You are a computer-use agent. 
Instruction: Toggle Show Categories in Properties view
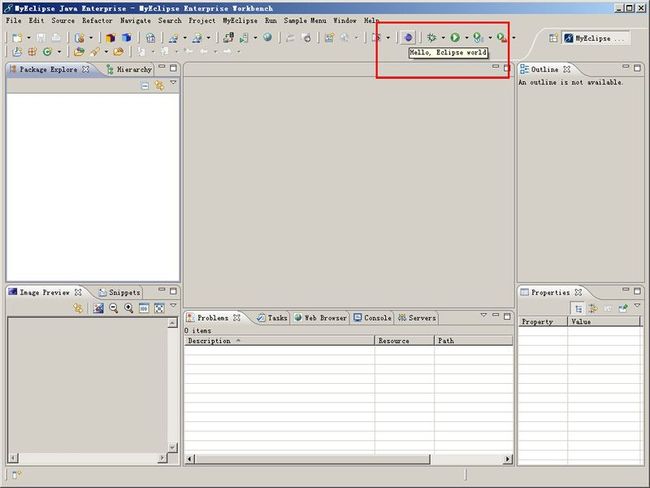[x=578, y=308]
